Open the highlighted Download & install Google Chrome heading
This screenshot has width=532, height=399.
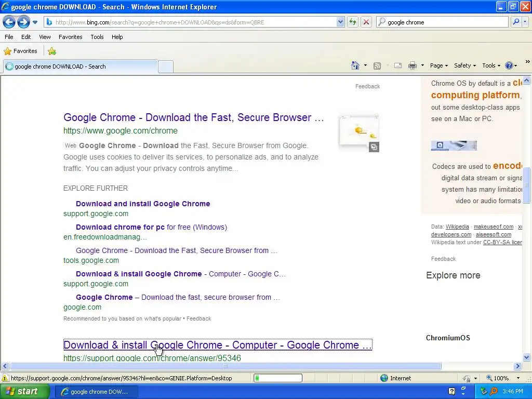218,345
